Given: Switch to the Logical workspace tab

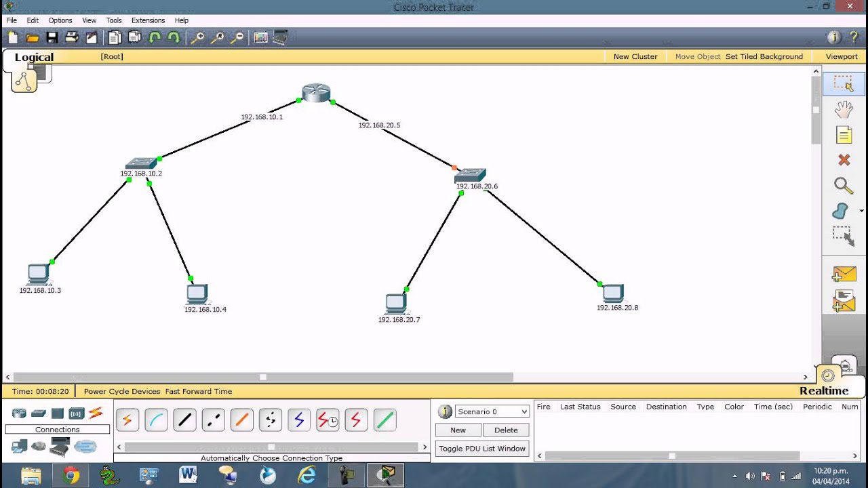Looking at the screenshot, I should [x=34, y=57].
